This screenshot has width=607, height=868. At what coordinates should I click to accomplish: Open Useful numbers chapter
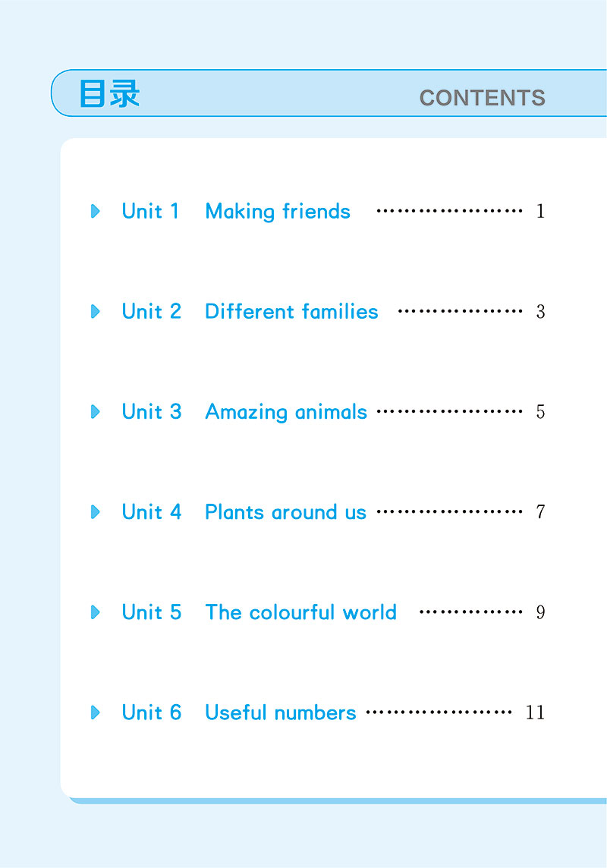tap(281, 712)
